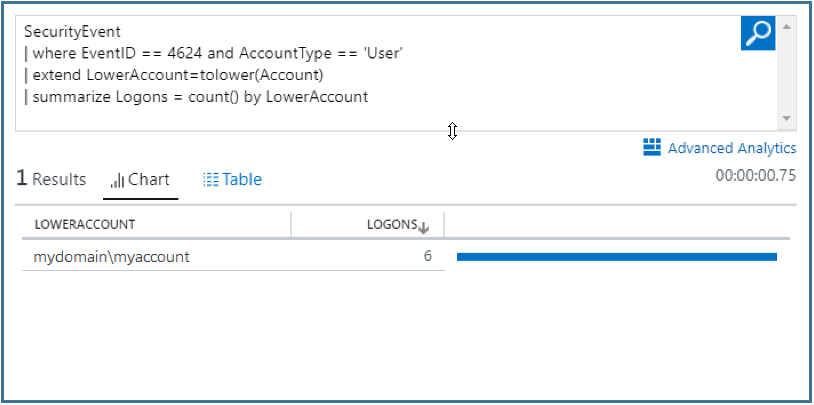Click the logons value 6 cell

pos(427,257)
